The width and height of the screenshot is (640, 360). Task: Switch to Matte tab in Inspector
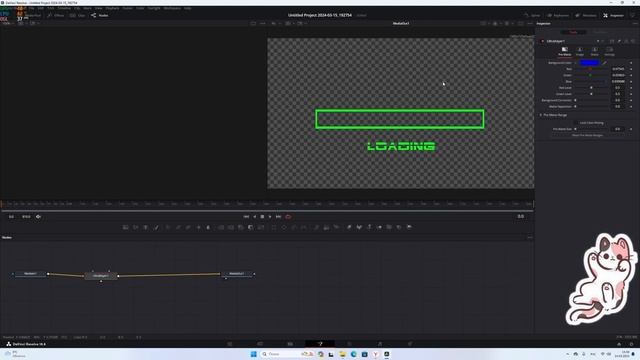click(x=595, y=51)
